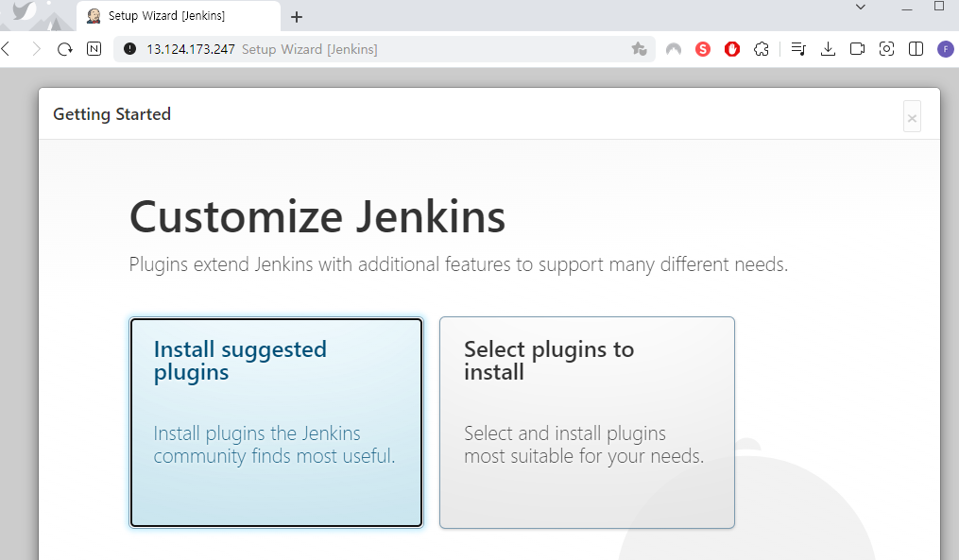Open the screen recording icon
The image size is (959, 560).
[x=858, y=49]
